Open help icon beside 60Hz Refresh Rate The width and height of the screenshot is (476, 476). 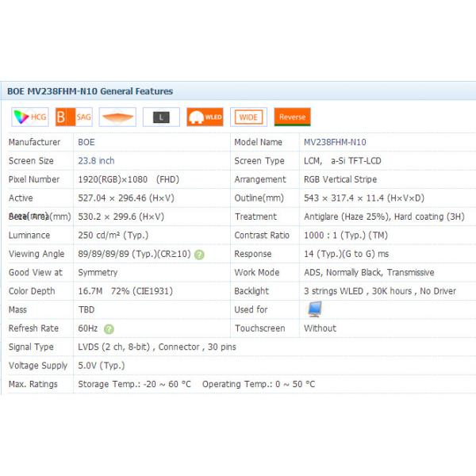[108, 328]
